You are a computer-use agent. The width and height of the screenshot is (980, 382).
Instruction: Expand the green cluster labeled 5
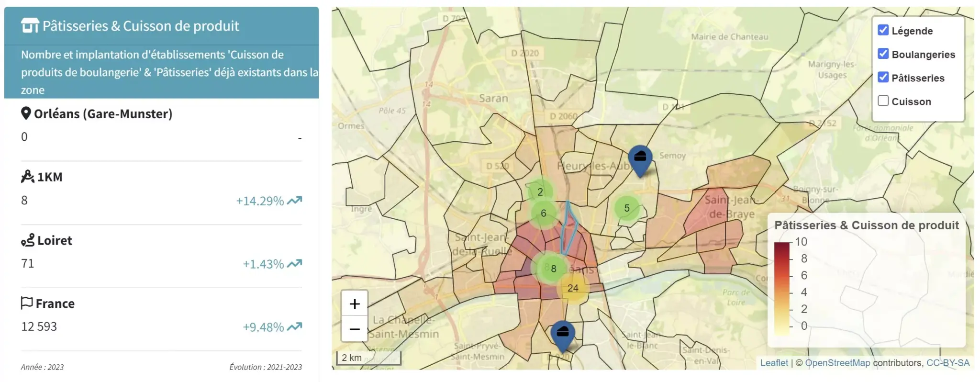point(626,208)
